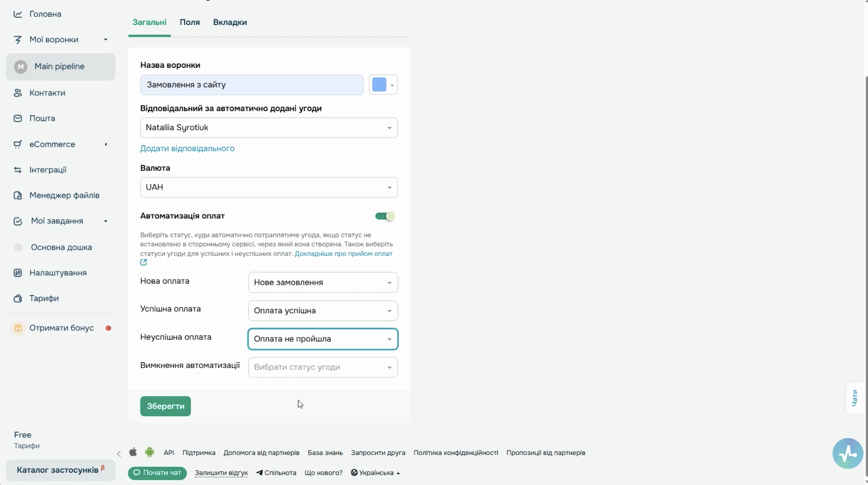Click the Apple app download icon
This screenshot has height=485, width=868.
coord(133,452)
